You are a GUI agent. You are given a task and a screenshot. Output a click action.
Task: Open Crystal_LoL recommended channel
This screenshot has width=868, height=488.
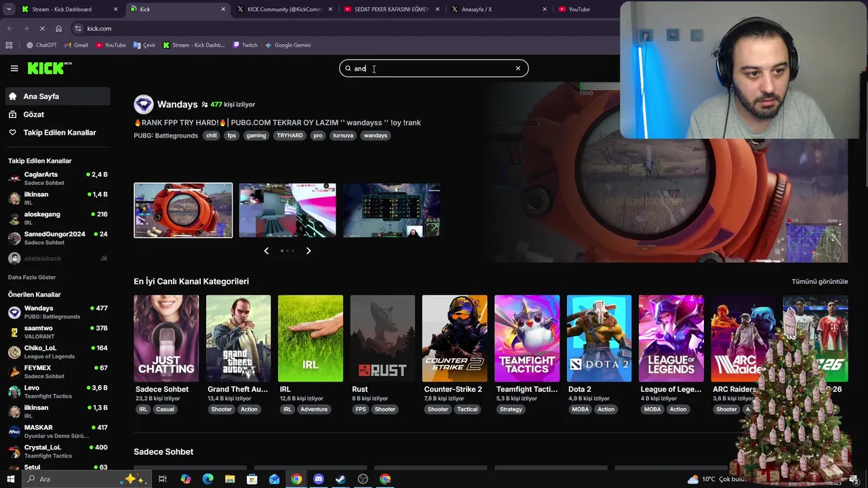[x=58, y=451]
